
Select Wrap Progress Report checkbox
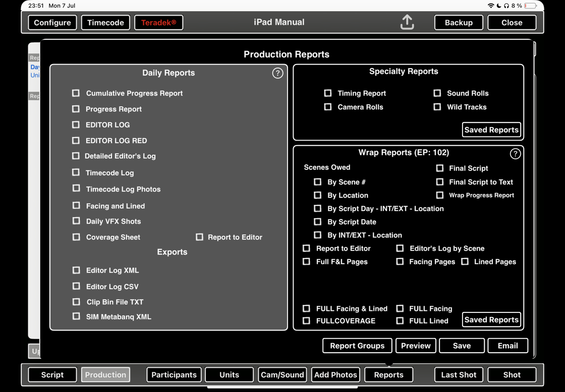(x=439, y=195)
